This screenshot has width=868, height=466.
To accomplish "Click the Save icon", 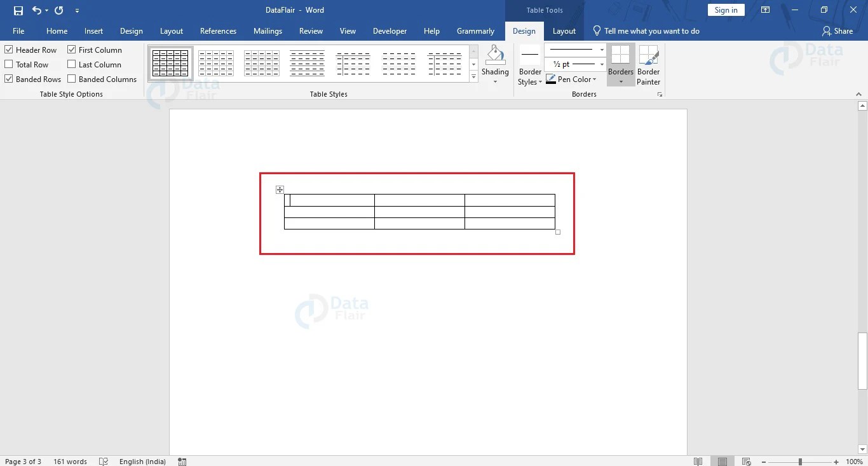I will [x=18, y=10].
